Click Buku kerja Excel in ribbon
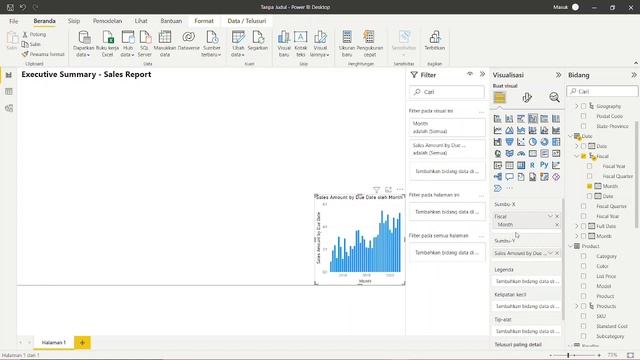The height and width of the screenshot is (360, 640). click(108, 44)
